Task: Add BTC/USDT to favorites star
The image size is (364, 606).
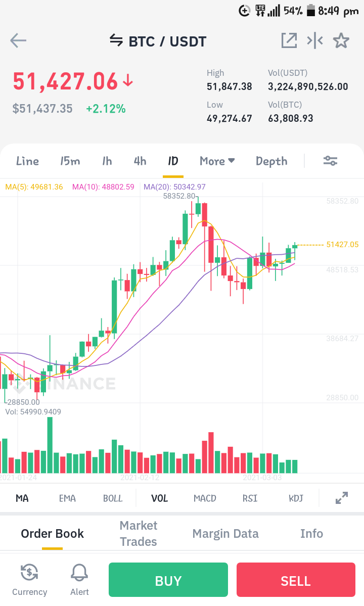Action: point(341,40)
